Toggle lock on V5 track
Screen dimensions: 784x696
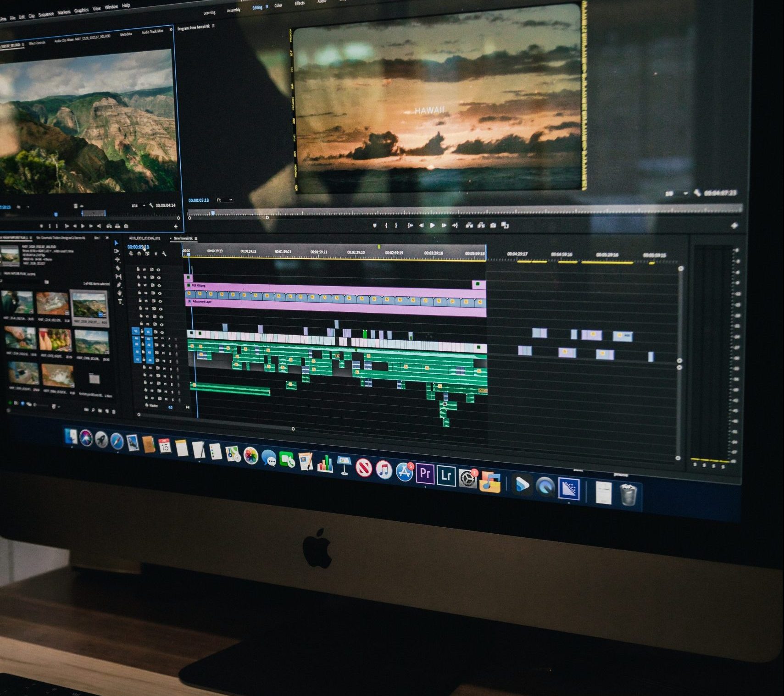click(140, 300)
